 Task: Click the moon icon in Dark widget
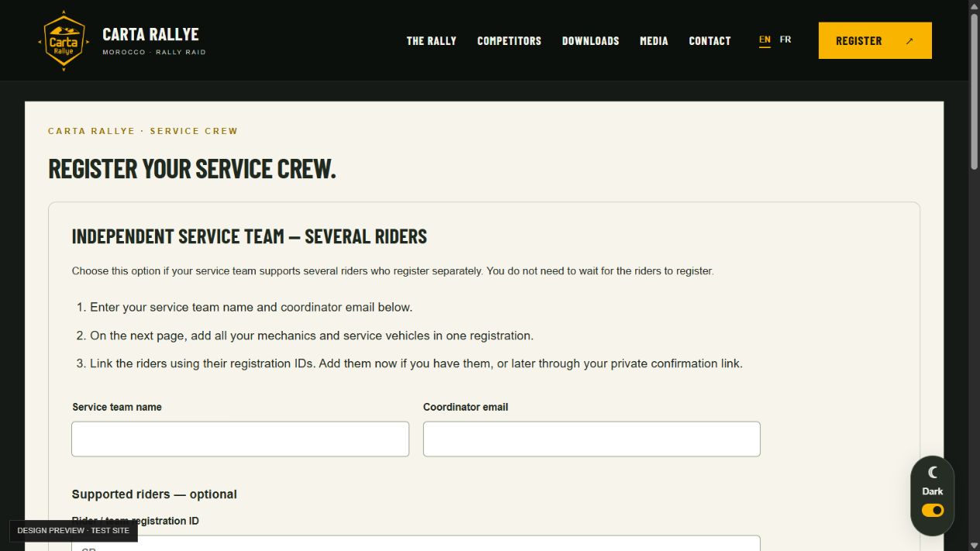tap(933, 472)
